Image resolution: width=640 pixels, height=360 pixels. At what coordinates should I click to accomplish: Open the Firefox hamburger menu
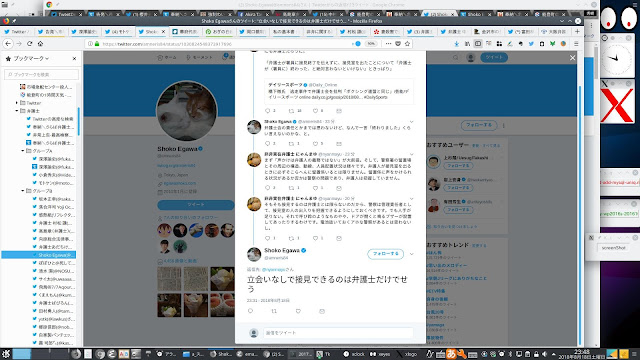[x=576, y=44]
